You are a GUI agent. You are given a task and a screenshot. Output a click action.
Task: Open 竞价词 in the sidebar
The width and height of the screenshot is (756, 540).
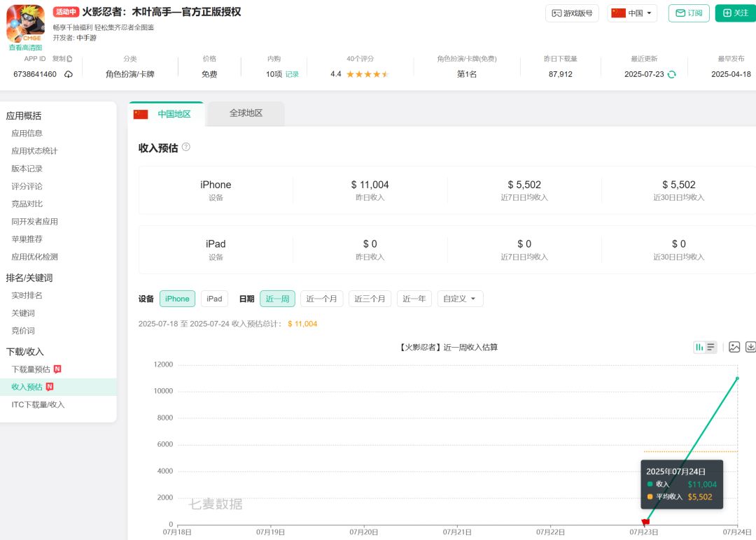pos(23,330)
